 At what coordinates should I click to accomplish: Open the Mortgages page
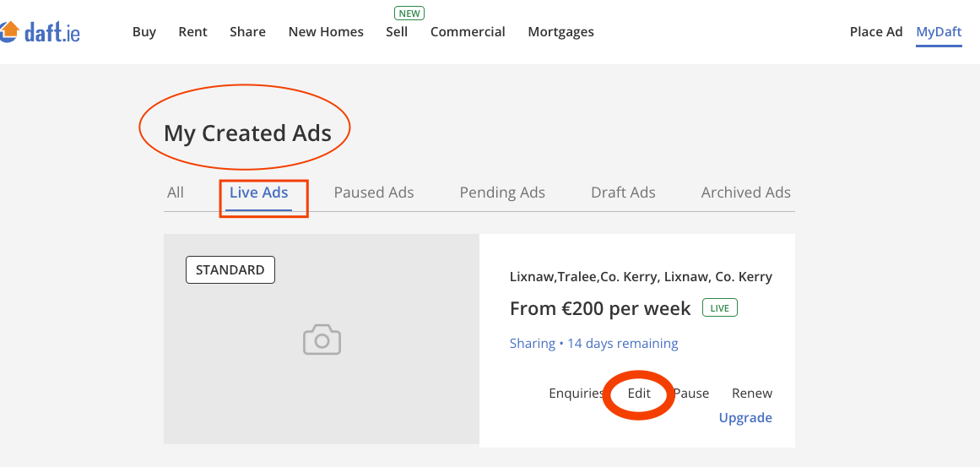[560, 32]
